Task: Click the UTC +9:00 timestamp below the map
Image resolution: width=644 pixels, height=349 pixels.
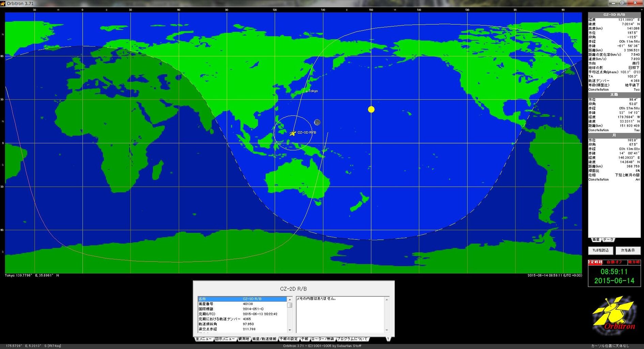Action: click(x=555, y=275)
